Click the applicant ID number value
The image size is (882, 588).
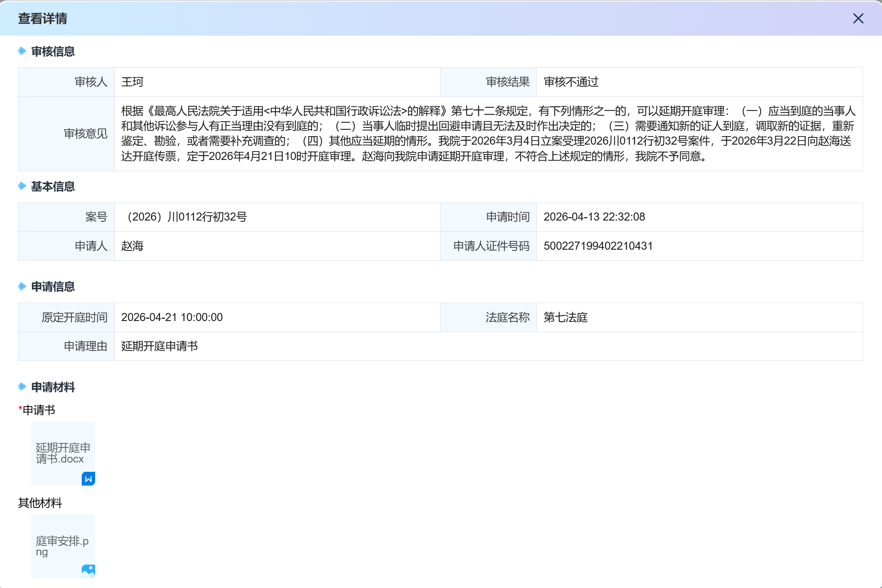point(598,246)
